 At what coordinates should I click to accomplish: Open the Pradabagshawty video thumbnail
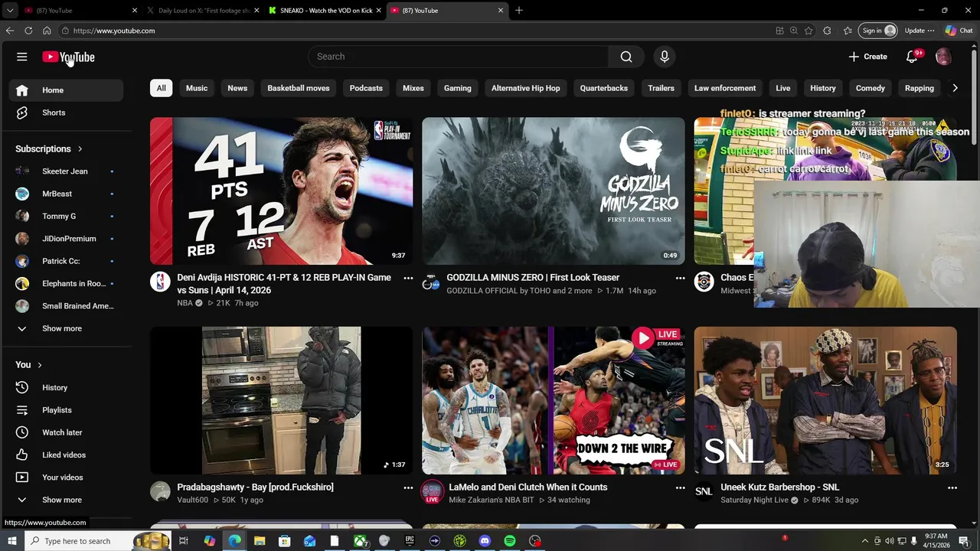click(282, 400)
